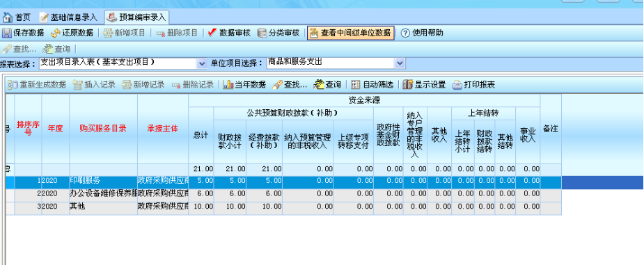Open 使用帮助 via the question mark icon
This screenshot has height=265, width=644.
tap(405, 33)
